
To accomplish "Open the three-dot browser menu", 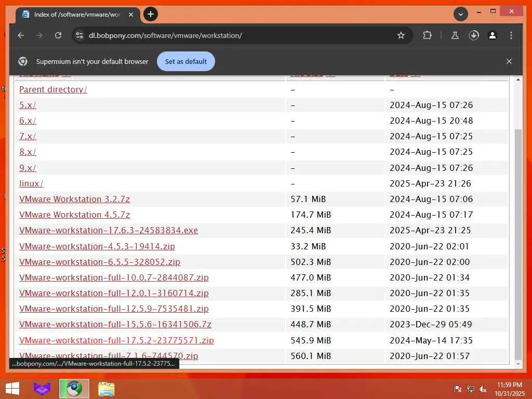I will click(x=511, y=35).
